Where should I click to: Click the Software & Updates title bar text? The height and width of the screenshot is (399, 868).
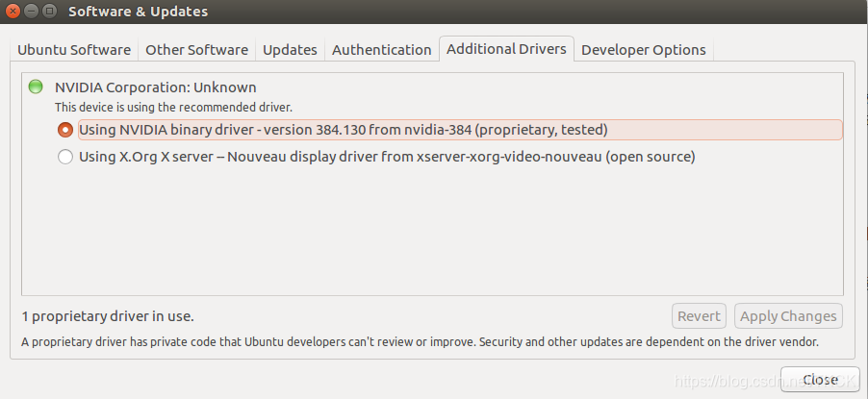click(x=138, y=12)
